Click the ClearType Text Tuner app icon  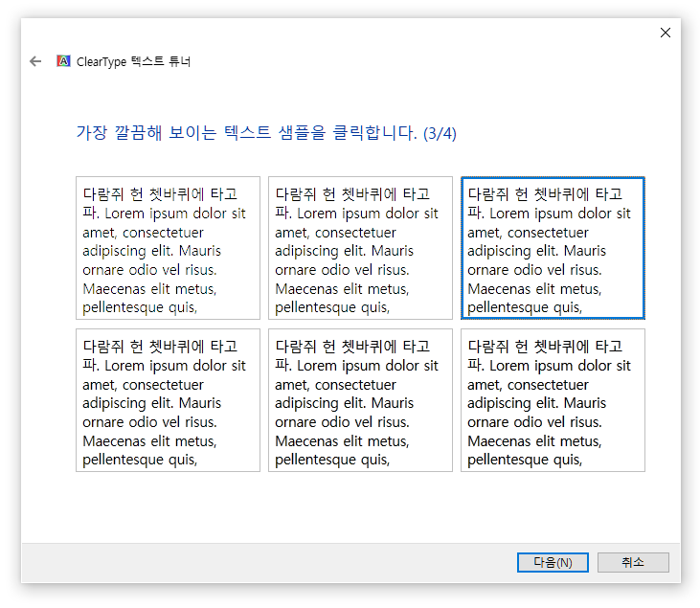point(63,60)
